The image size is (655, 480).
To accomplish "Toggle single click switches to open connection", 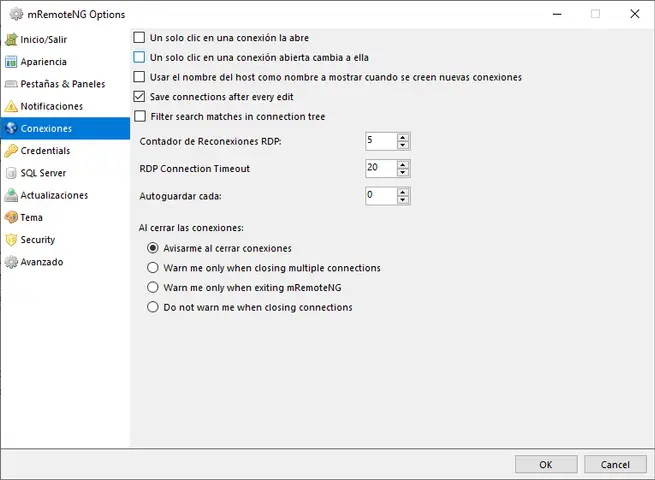I will coord(139,57).
